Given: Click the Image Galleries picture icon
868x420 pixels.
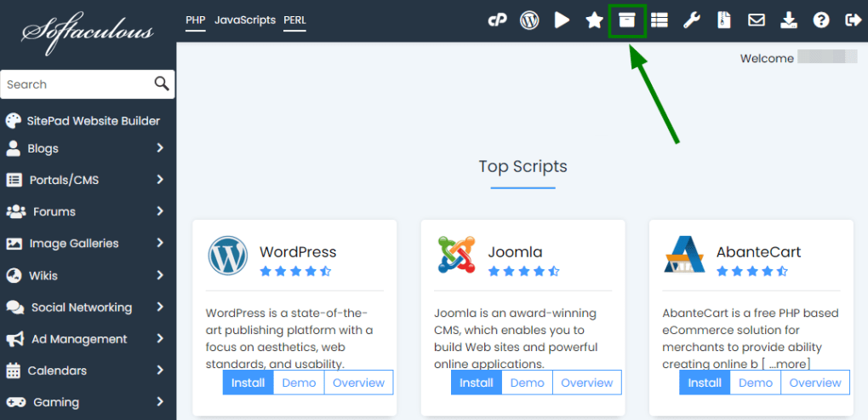Looking at the screenshot, I should coord(14,244).
